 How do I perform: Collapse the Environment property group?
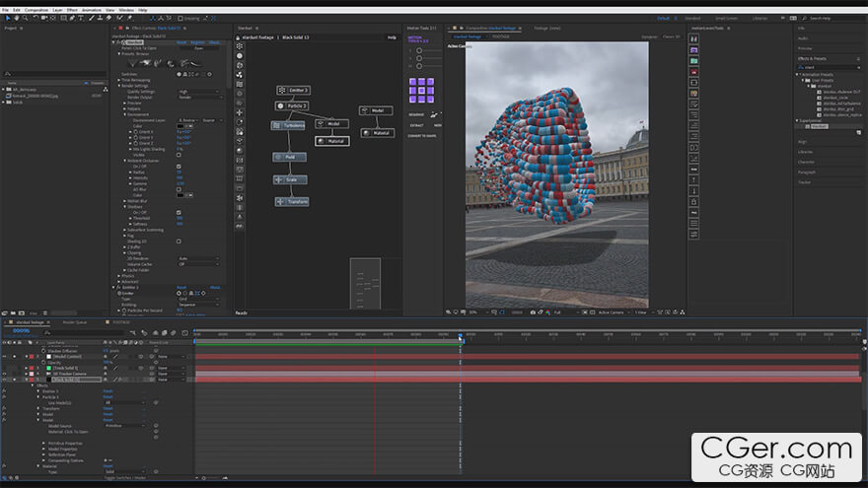[x=125, y=114]
